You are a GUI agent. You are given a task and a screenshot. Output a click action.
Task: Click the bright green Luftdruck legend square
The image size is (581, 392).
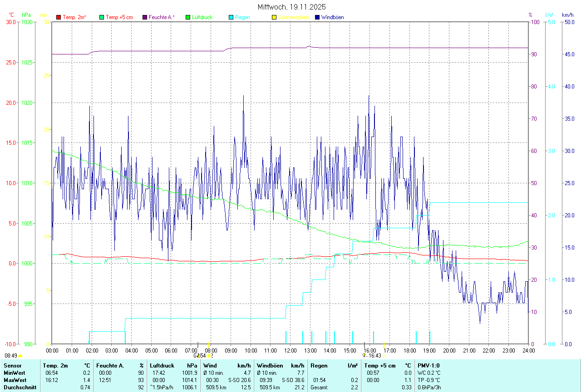(x=188, y=17)
